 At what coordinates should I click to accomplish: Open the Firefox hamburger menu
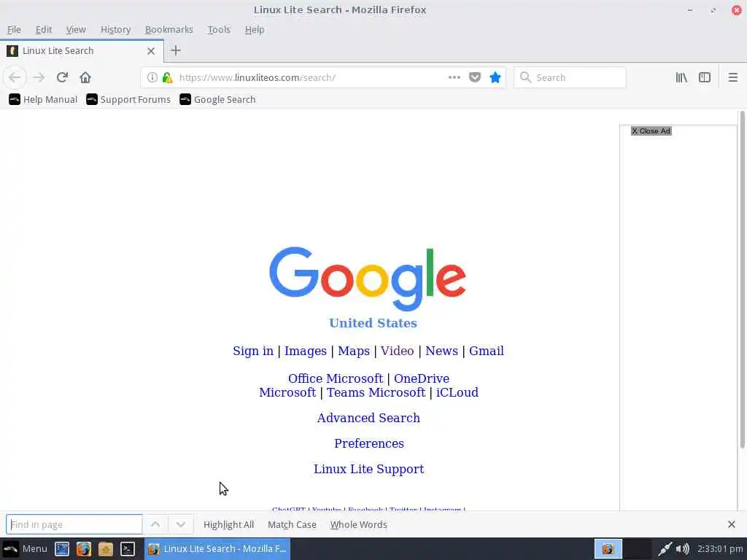pyautogui.click(x=733, y=77)
